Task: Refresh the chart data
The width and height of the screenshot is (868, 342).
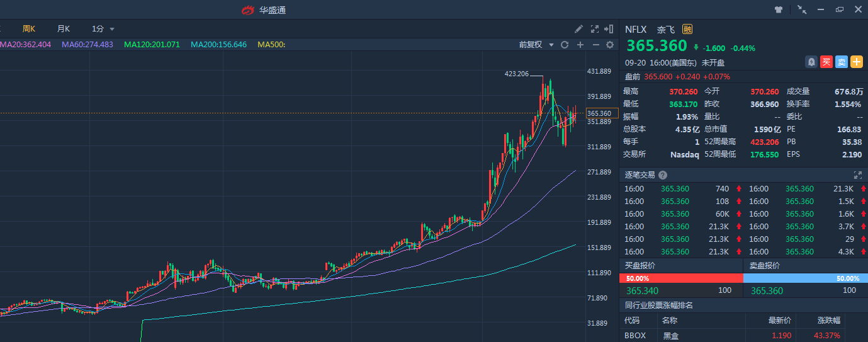Action: [x=565, y=45]
